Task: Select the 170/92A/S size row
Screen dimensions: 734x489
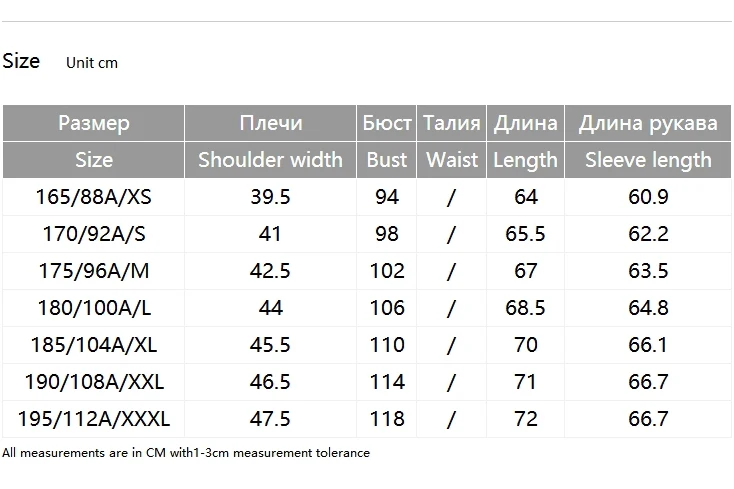Action: pyautogui.click(x=367, y=234)
